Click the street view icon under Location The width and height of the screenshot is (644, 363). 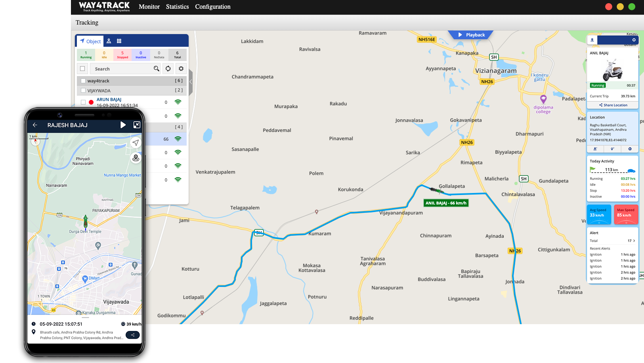point(630,149)
